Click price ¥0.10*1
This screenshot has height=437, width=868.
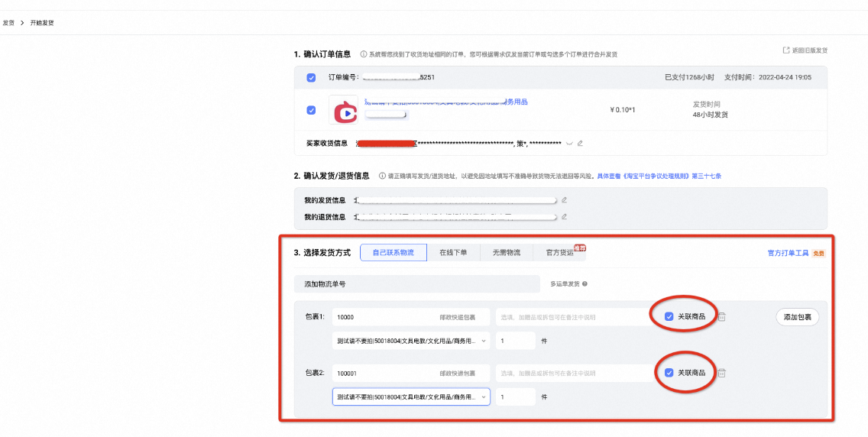coord(622,109)
